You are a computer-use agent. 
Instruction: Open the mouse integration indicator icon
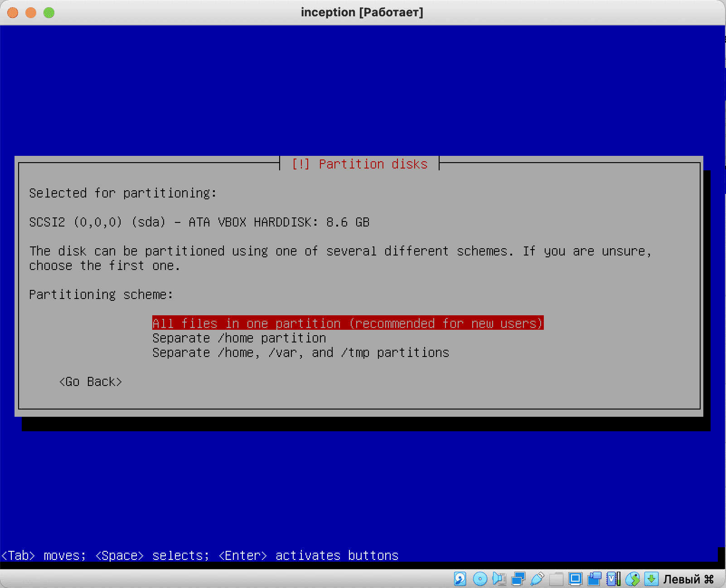(632, 578)
